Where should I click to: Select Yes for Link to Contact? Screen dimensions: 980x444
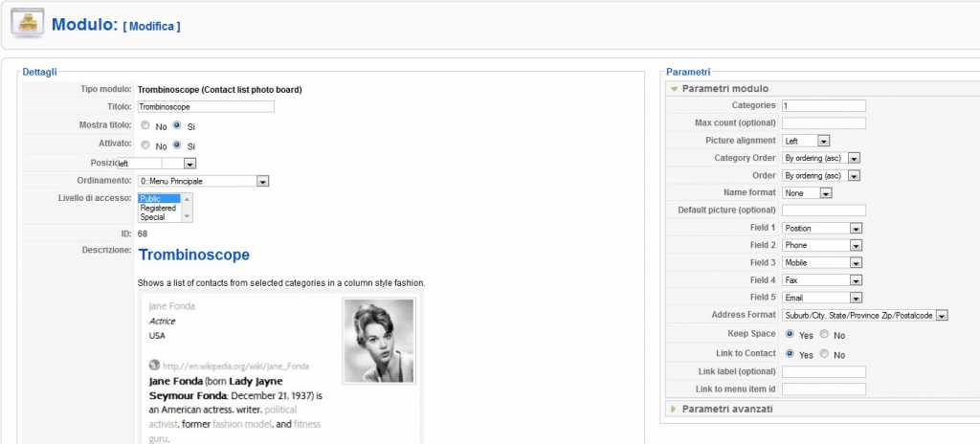coord(789,354)
